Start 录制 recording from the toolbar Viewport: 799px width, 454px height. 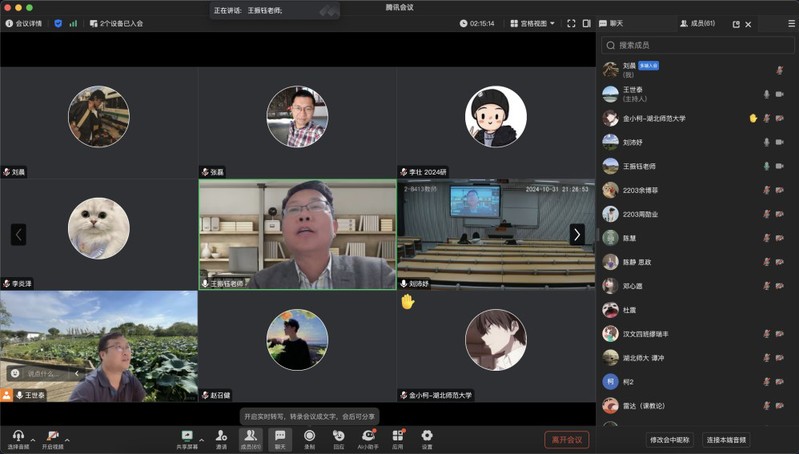point(309,437)
